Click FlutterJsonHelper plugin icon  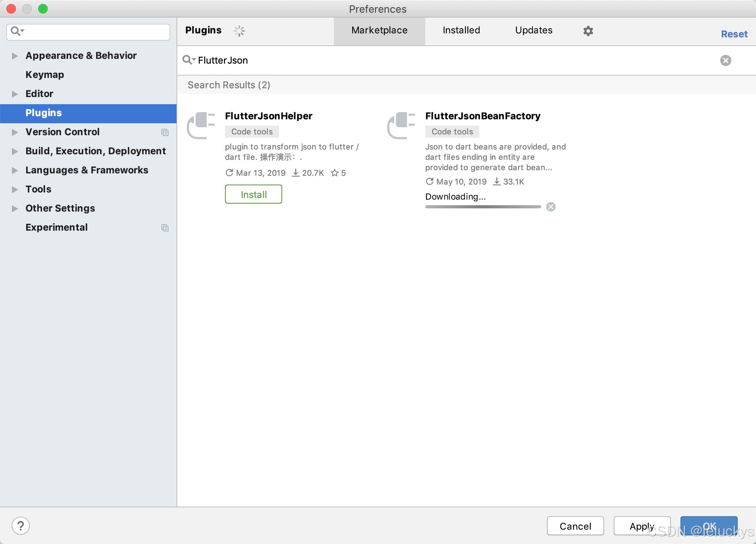(201, 126)
